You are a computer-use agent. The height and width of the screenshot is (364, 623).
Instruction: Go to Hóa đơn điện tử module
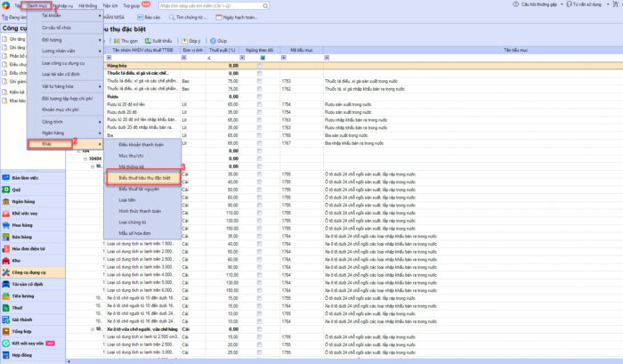click(28, 247)
